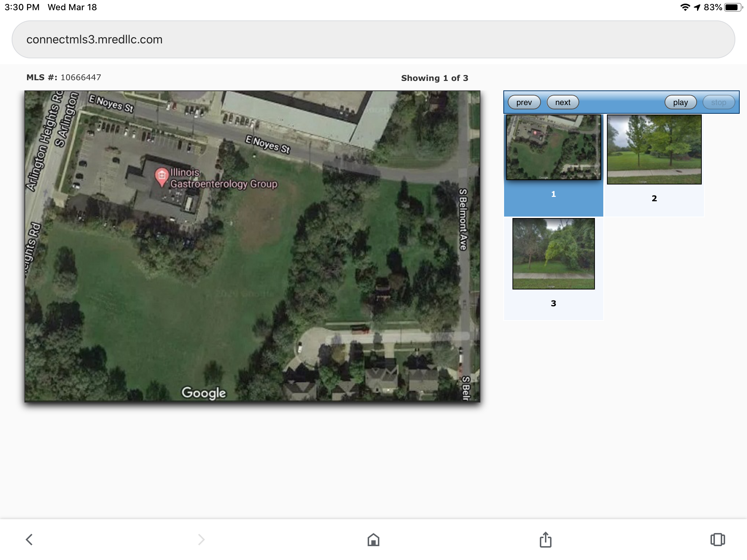Select thumbnail 2 tree lawn photo
The width and height of the screenshot is (747, 560).
coord(654,149)
